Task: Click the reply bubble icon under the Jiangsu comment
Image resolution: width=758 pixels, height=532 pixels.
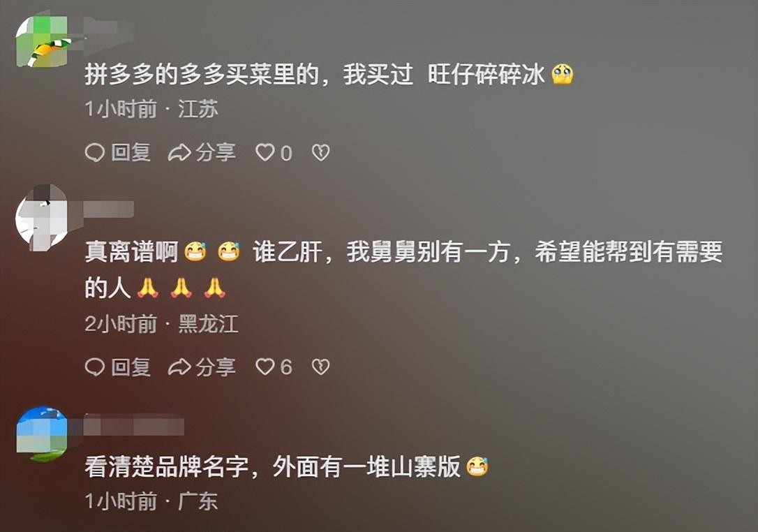Action: click(x=95, y=153)
